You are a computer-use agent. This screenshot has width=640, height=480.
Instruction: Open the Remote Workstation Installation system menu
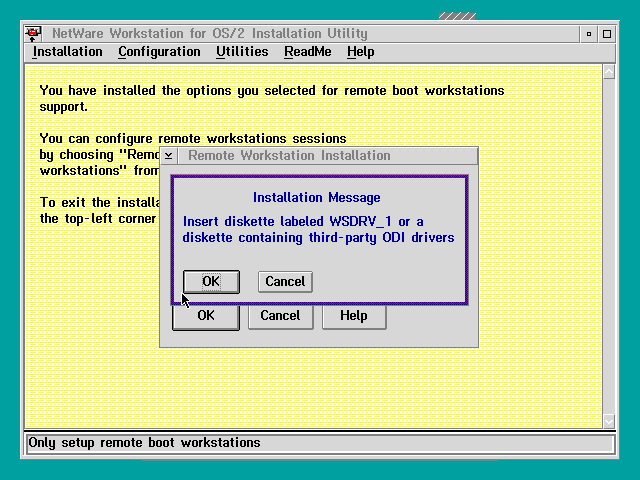tap(169, 156)
